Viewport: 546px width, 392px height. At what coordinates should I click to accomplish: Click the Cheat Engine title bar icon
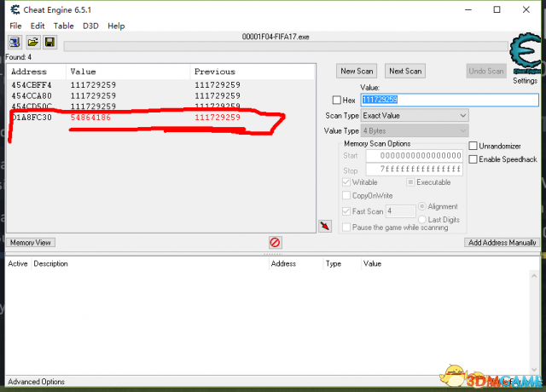(15, 9)
